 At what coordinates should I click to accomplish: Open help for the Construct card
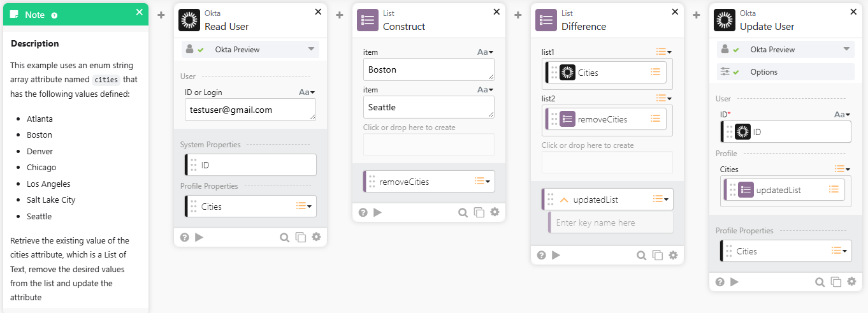coord(363,212)
